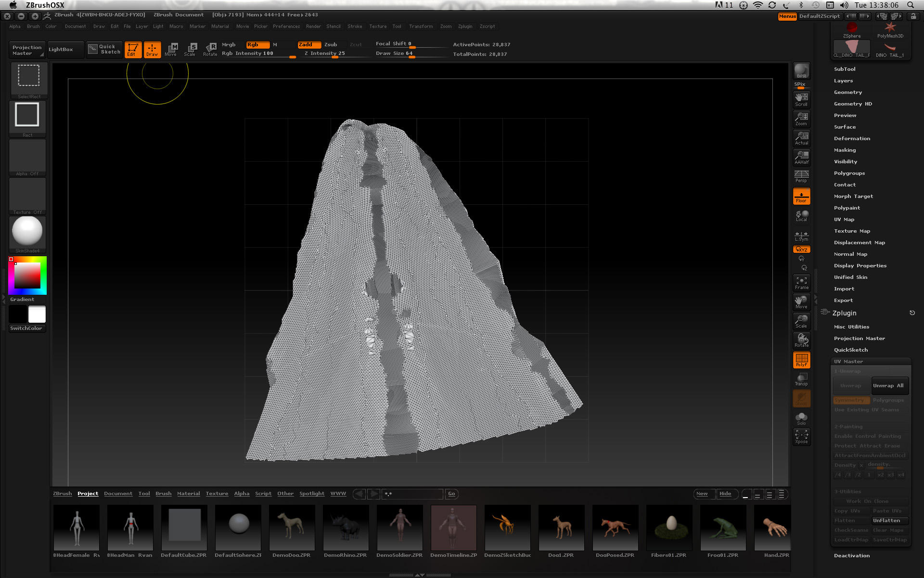924x578 pixels.
Task: Select the Rotate tool in top shelf
Action: (210, 50)
